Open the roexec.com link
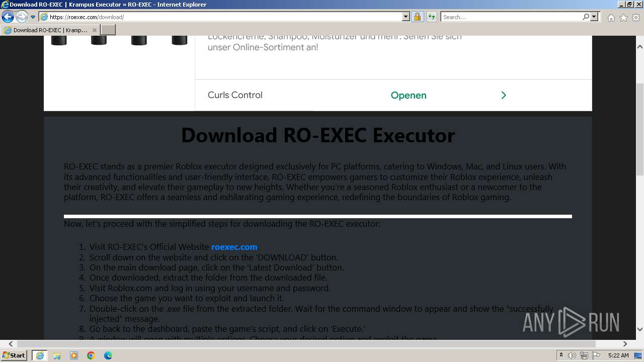This screenshot has height=362, width=644. pyautogui.click(x=234, y=247)
